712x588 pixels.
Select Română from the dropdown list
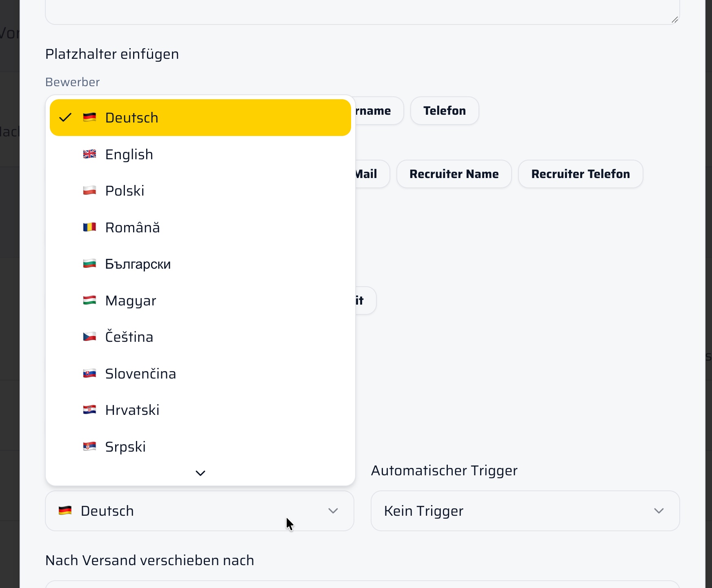[x=200, y=227]
